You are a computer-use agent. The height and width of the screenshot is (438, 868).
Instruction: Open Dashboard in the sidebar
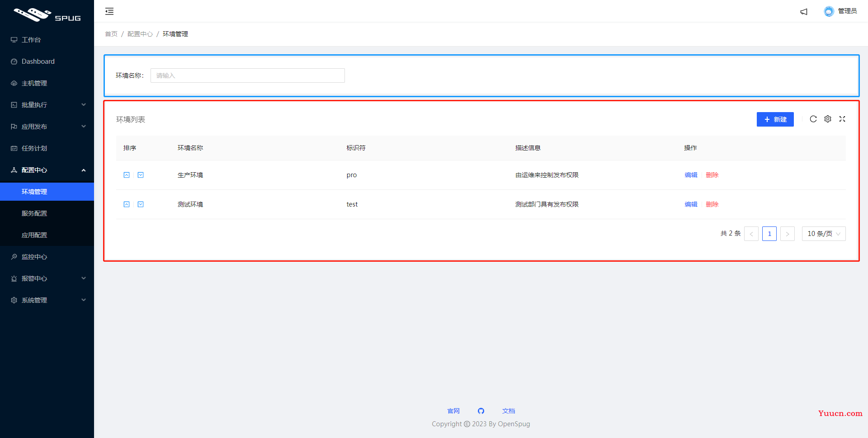47,61
